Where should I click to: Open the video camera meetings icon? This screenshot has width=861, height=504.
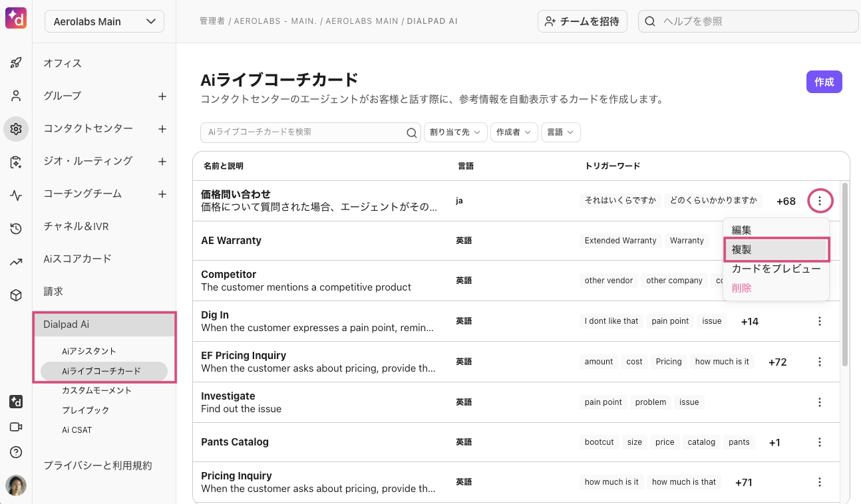[x=16, y=427]
